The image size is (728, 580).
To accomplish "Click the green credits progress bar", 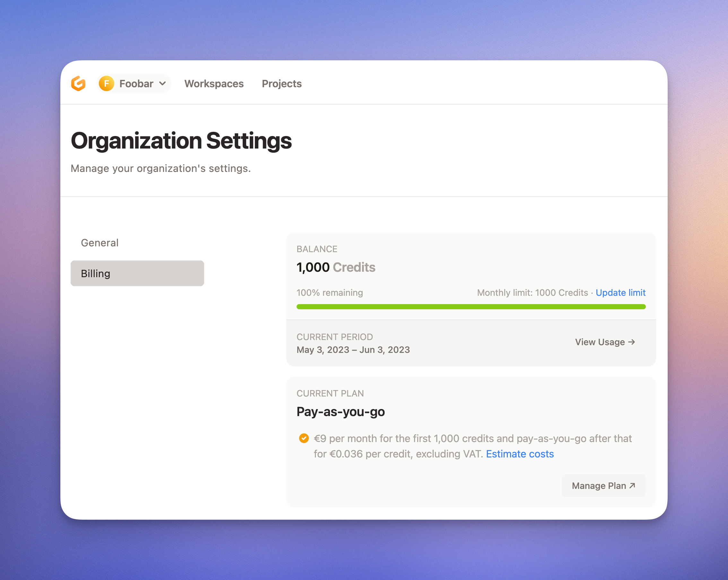I will pyautogui.click(x=471, y=307).
